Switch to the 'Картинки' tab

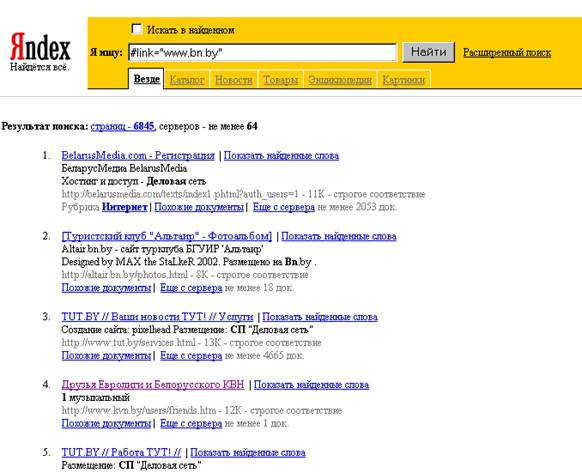(403, 80)
